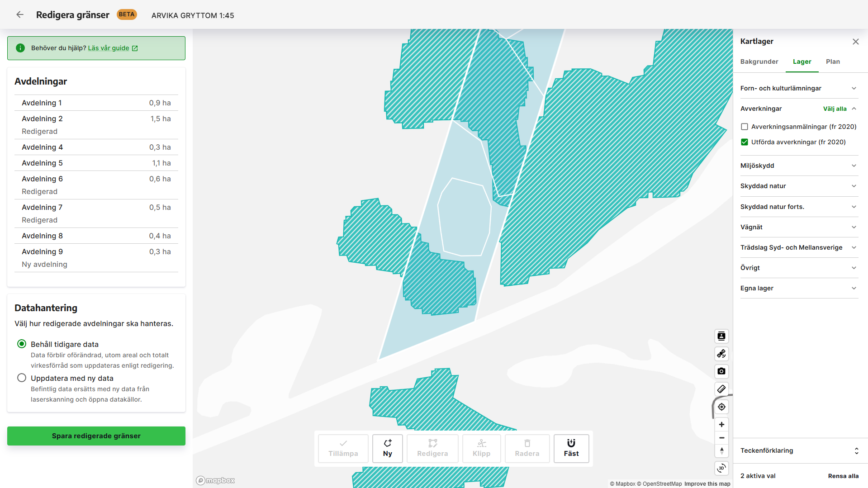Image resolution: width=868 pixels, height=488 pixels.
Task: Select Avdelning 5 in the list
Action: click(x=96, y=163)
